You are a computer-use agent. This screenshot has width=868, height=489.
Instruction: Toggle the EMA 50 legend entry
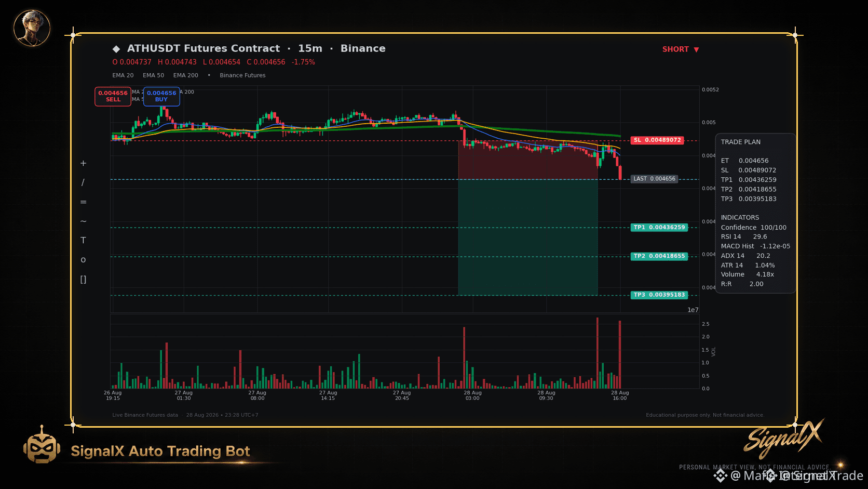click(154, 75)
